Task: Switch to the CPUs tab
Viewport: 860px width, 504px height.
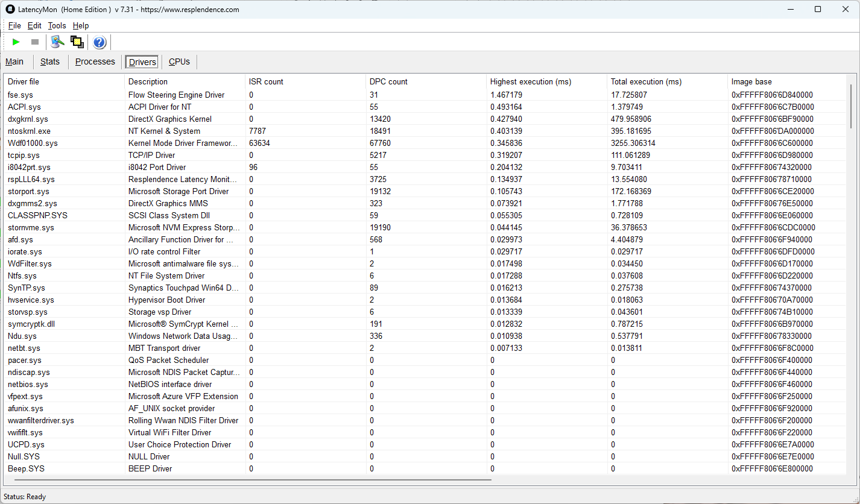Action: [179, 61]
